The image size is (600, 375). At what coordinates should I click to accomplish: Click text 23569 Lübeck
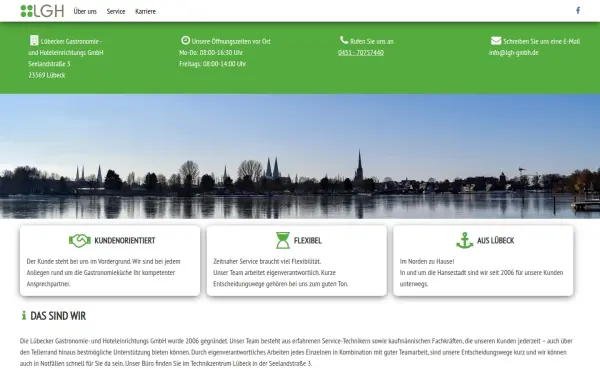click(x=47, y=75)
